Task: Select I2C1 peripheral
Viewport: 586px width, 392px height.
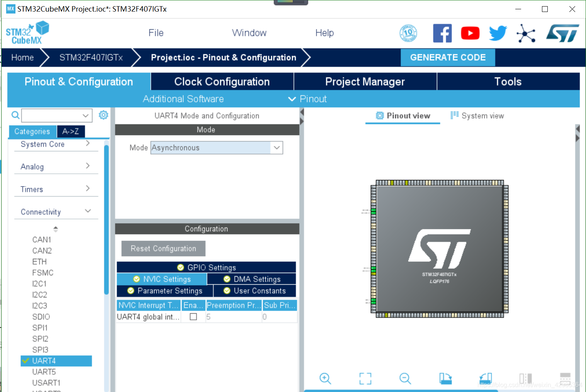Action: pos(39,283)
